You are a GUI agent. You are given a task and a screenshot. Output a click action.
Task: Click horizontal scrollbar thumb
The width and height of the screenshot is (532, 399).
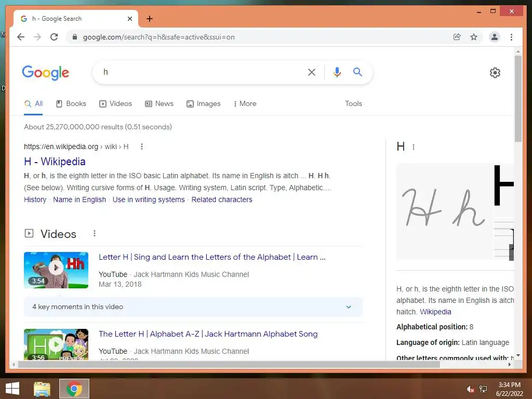coord(229,364)
